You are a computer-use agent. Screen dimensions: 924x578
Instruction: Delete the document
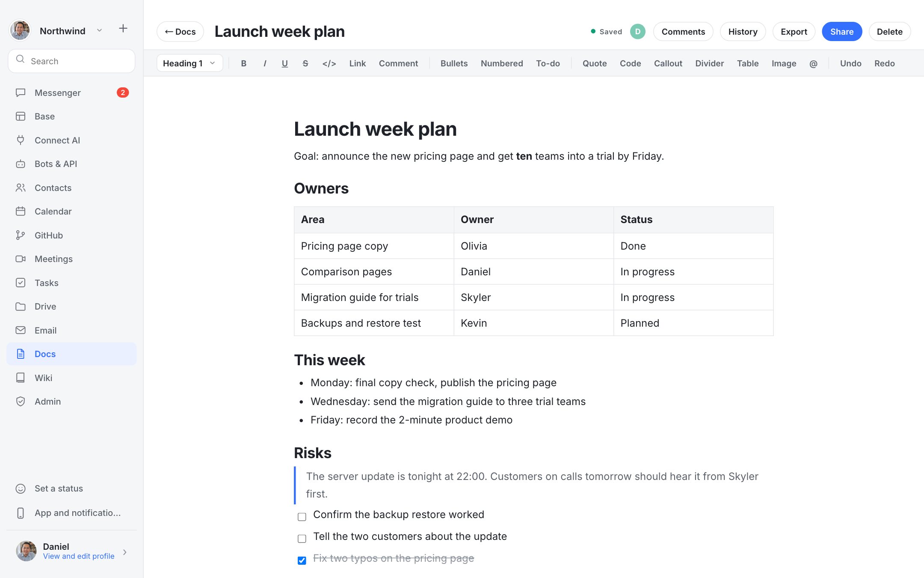tap(889, 32)
